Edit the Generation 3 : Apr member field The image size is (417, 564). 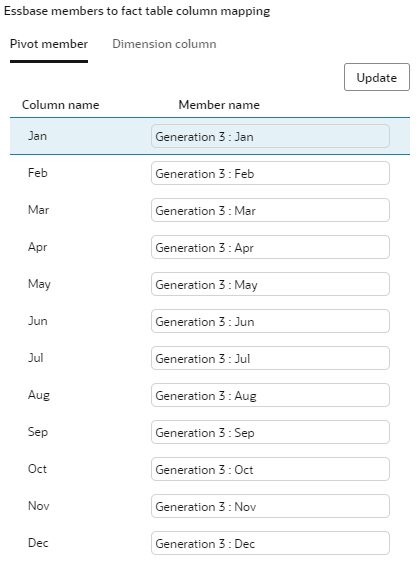coord(270,247)
